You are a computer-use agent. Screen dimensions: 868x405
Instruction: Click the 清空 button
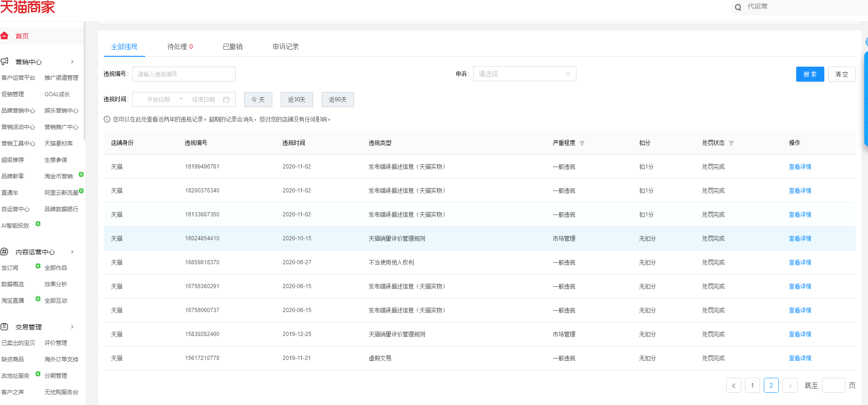coord(842,74)
